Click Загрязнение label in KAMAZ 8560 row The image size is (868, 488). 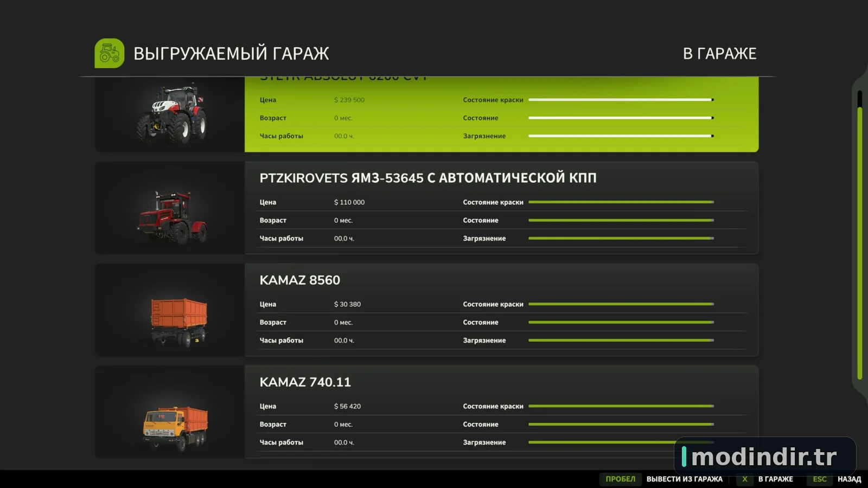[x=484, y=341]
